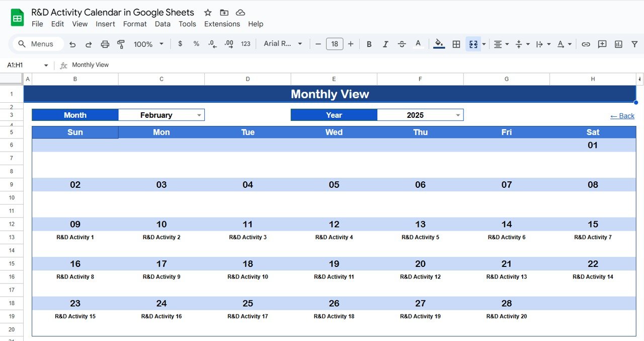Screen dimensions: 644x341
Task: Toggle italic formatting
Action: tap(385, 44)
